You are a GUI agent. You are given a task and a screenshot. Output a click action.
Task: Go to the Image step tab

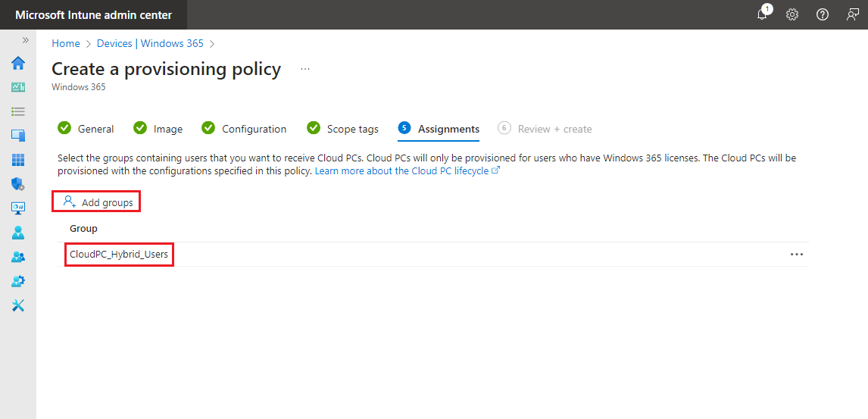click(x=158, y=129)
